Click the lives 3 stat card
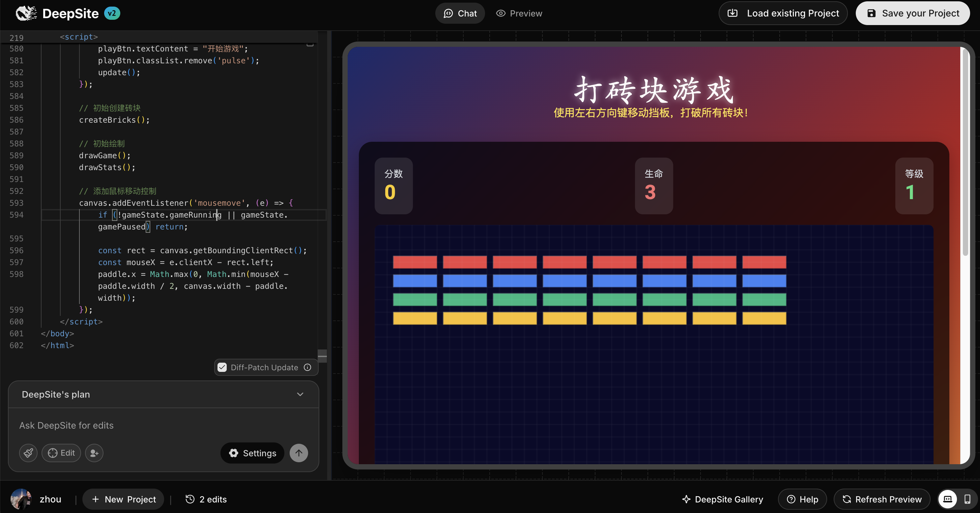The height and width of the screenshot is (513, 980). point(653,186)
